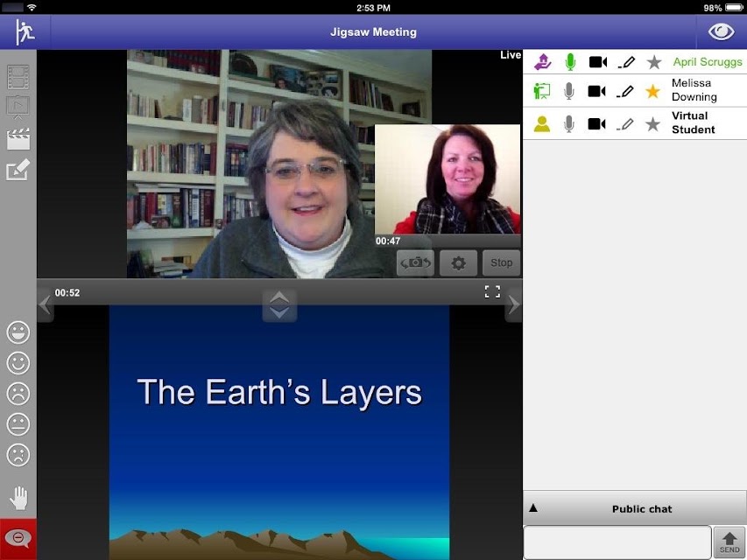Expand the Public chat panel
This screenshot has width=747, height=560.
coord(635,508)
